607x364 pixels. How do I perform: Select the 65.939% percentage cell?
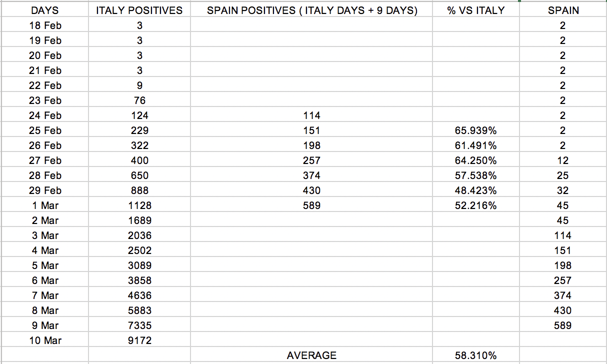(475, 130)
